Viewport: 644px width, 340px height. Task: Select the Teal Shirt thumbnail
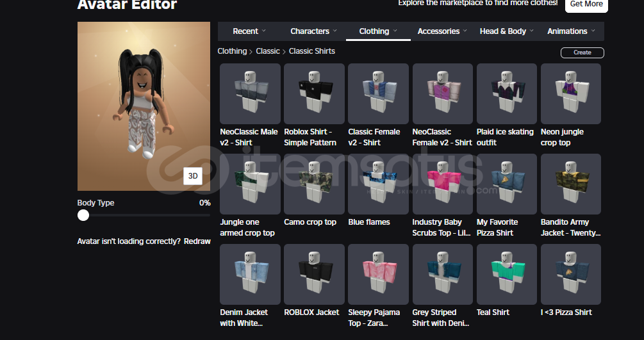tap(507, 274)
